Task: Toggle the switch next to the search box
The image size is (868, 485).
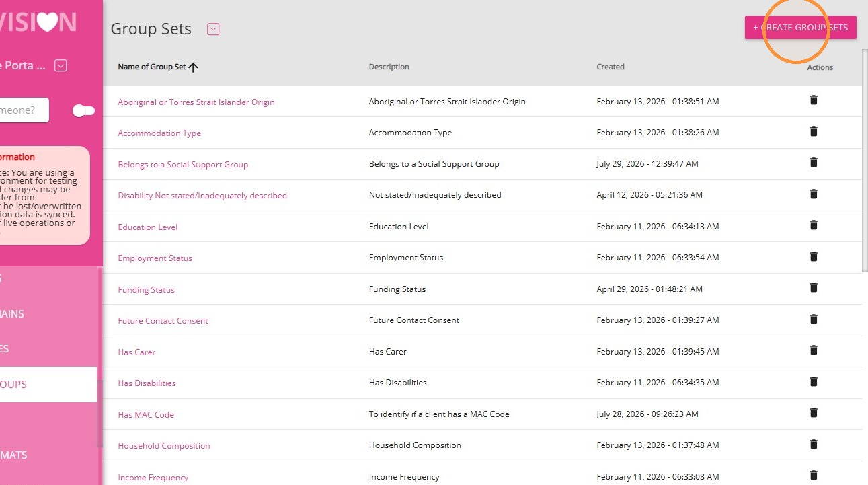Action: pos(83,110)
